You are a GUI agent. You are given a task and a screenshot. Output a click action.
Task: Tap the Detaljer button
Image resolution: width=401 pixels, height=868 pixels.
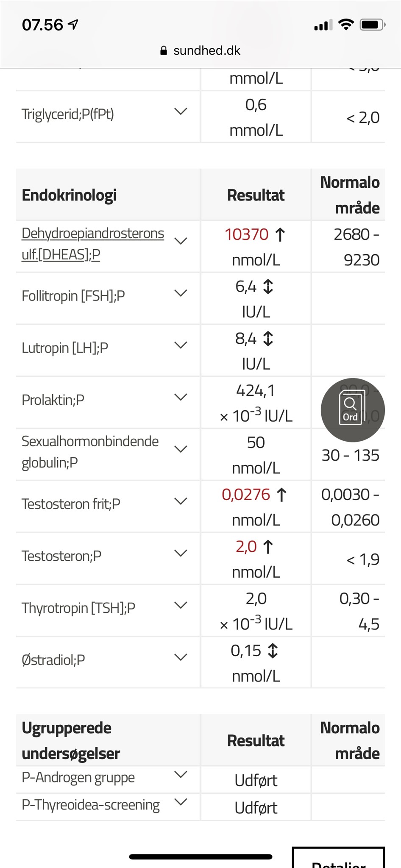click(338, 860)
